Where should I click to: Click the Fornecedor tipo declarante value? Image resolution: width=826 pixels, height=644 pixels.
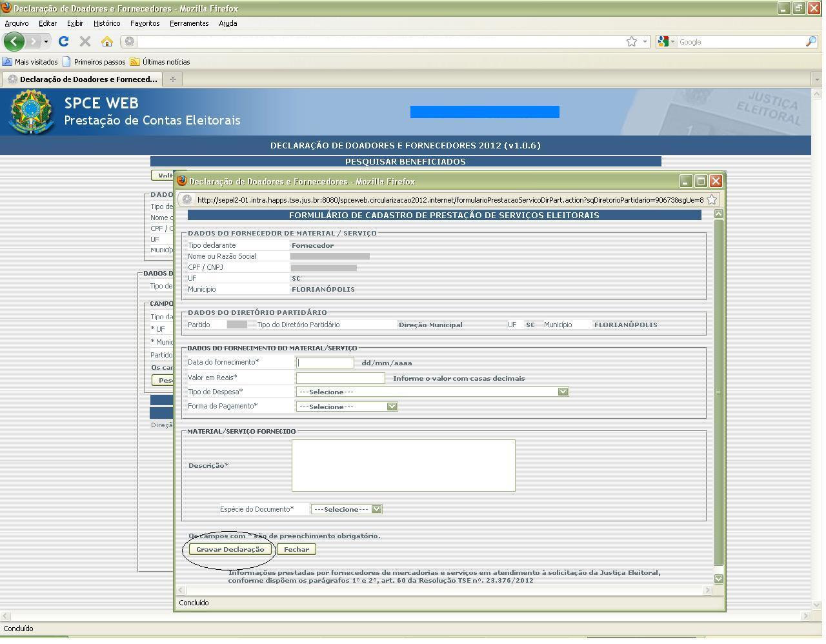pyautogui.click(x=312, y=245)
